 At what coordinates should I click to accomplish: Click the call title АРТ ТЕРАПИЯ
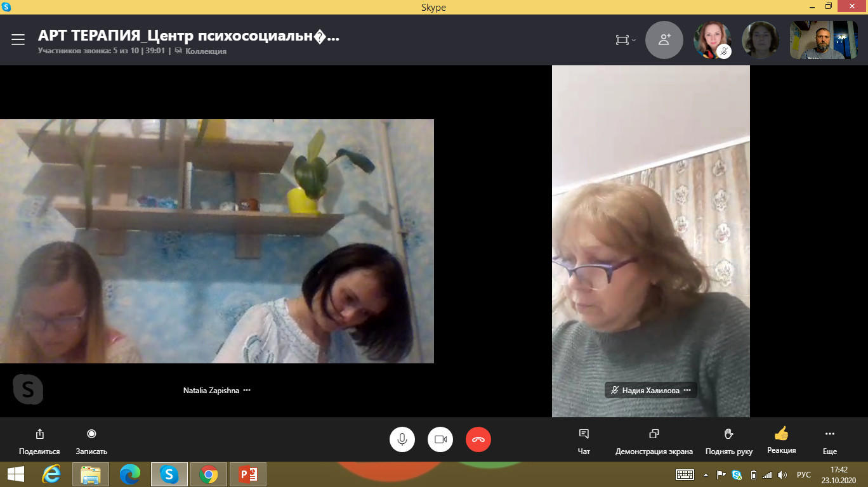tap(188, 36)
